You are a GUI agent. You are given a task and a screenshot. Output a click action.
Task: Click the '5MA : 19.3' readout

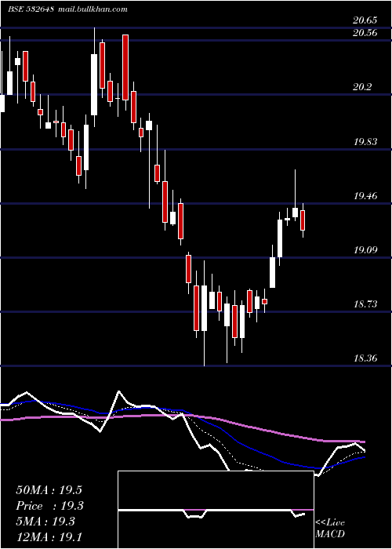tap(45, 522)
